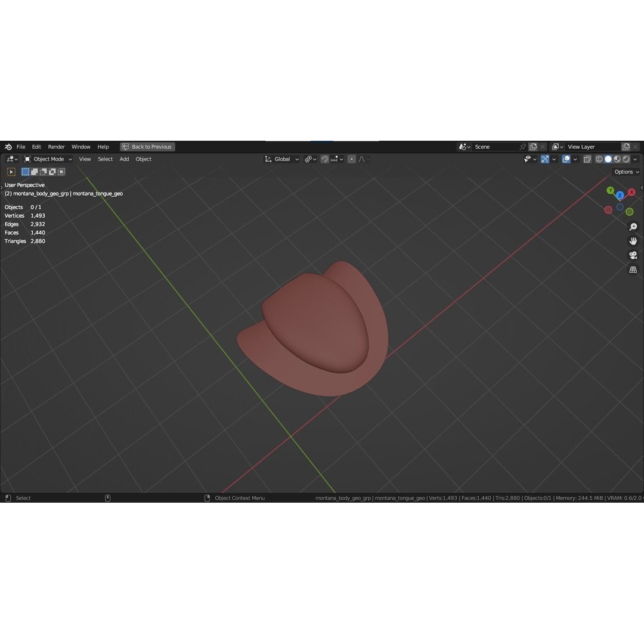Open the viewport Add menu
Viewport: 644px width, 644px height.
pos(124,159)
